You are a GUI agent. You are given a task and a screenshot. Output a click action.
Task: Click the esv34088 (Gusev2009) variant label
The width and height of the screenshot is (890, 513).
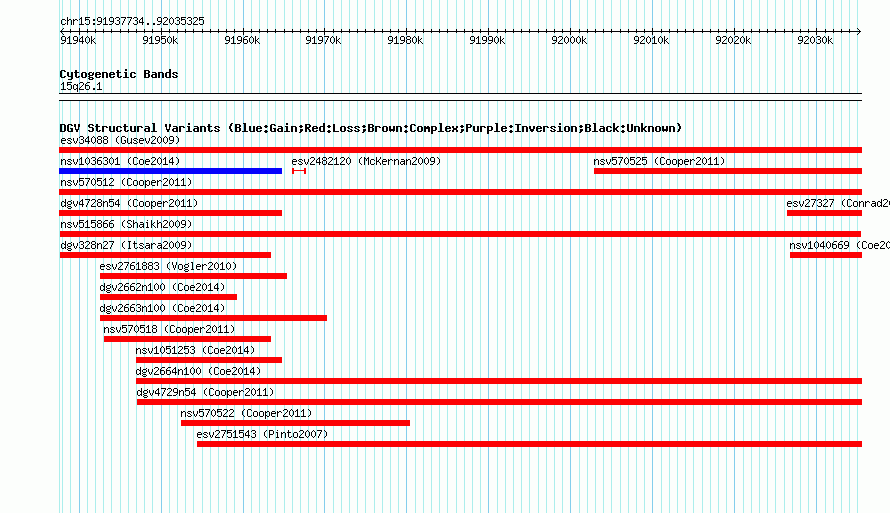point(120,140)
